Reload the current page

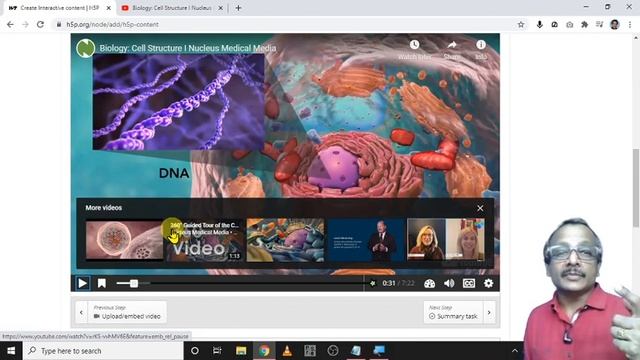click(x=40, y=24)
